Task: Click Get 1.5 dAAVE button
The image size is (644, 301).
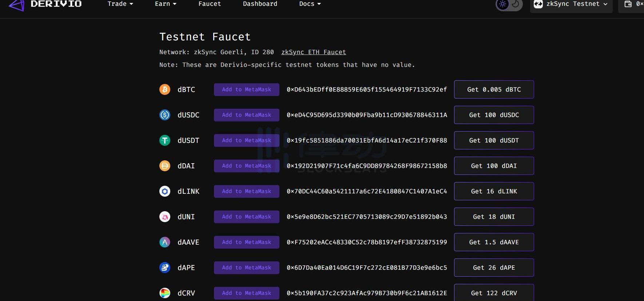Action: click(x=494, y=242)
